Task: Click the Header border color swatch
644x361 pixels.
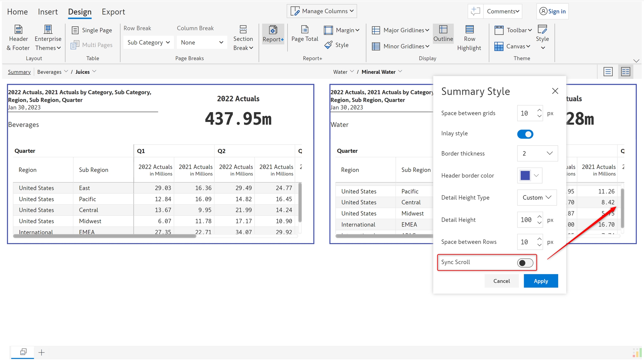Action: pyautogui.click(x=525, y=176)
